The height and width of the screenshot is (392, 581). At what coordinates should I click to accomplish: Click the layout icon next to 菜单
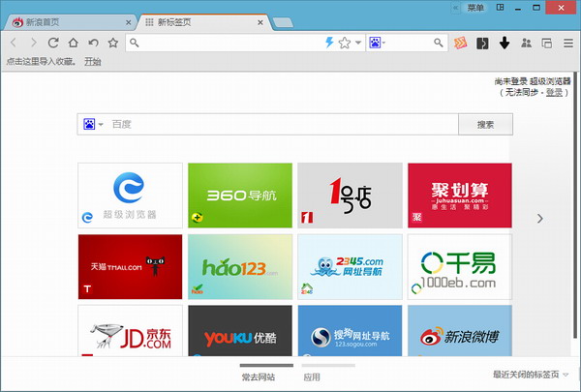click(x=500, y=8)
